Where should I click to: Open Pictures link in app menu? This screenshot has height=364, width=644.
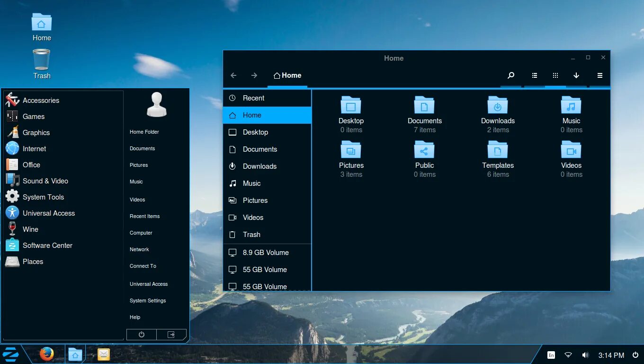click(x=139, y=165)
